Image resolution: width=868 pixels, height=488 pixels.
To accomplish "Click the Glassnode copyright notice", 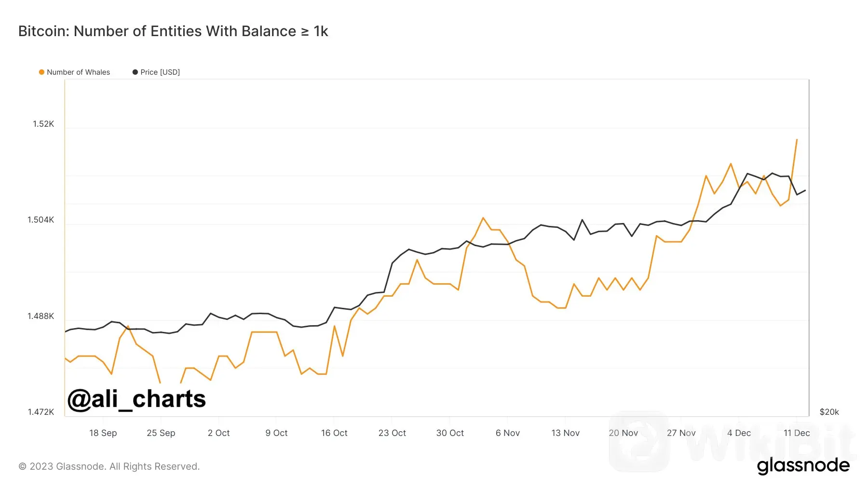I will [x=109, y=466].
